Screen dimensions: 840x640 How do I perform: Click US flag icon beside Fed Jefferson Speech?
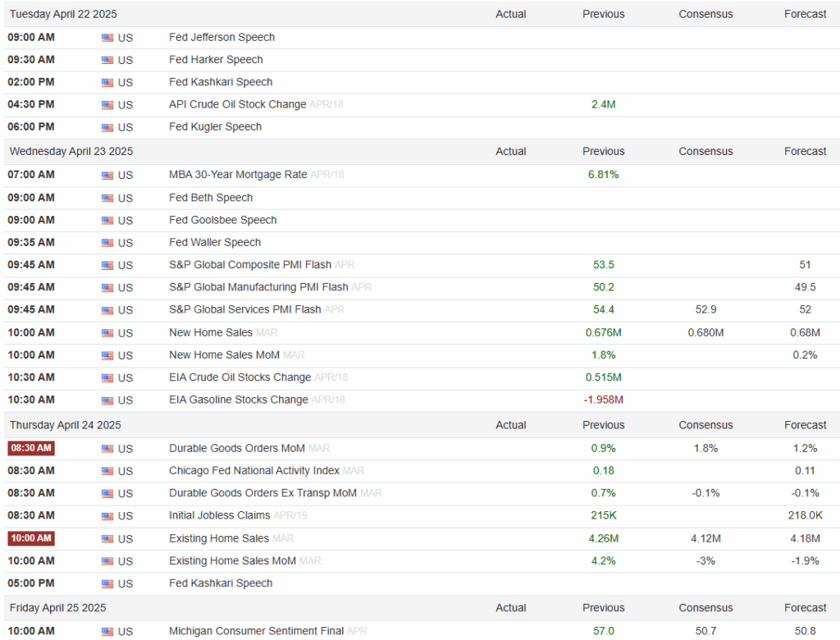(x=107, y=38)
